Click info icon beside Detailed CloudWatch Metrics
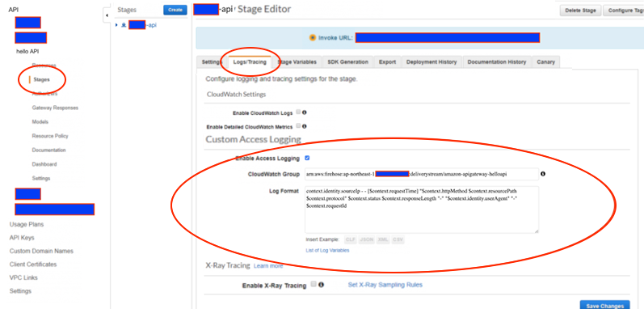Viewport: 644px width, 309px height. pos(305,126)
